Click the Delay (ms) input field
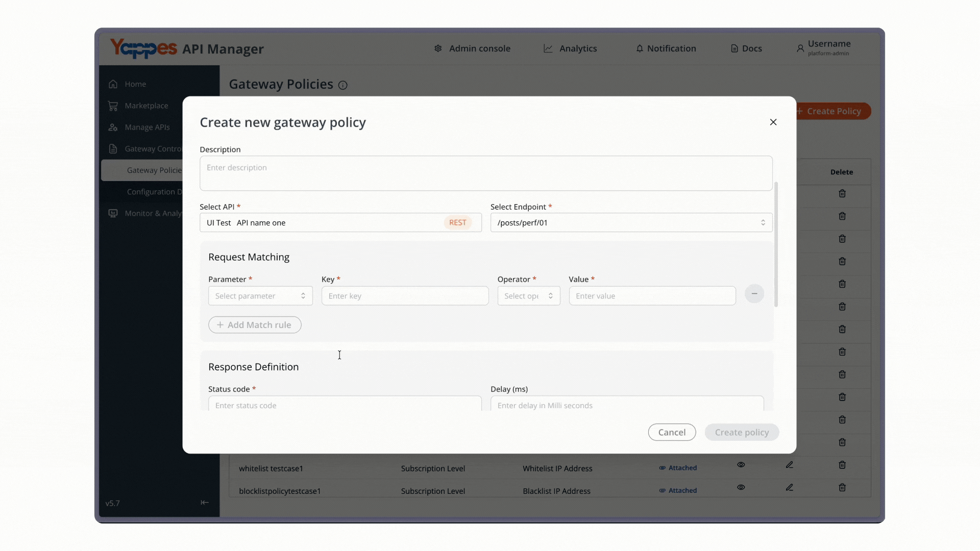This screenshot has height=551, width=980. (x=627, y=404)
